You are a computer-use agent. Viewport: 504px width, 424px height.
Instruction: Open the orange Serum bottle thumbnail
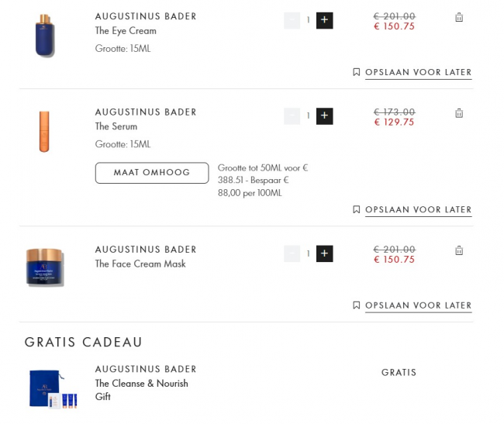44,131
